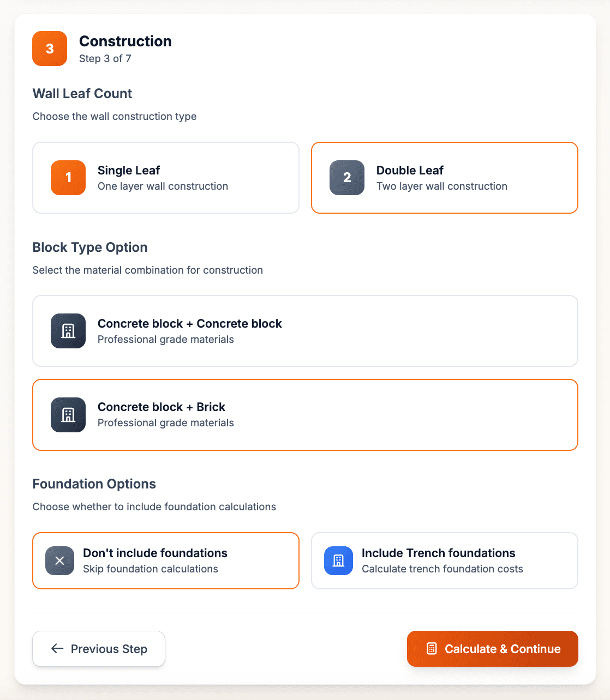Click the Single Leaf number 1 icon
The height and width of the screenshot is (700, 610).
(68, 178)
